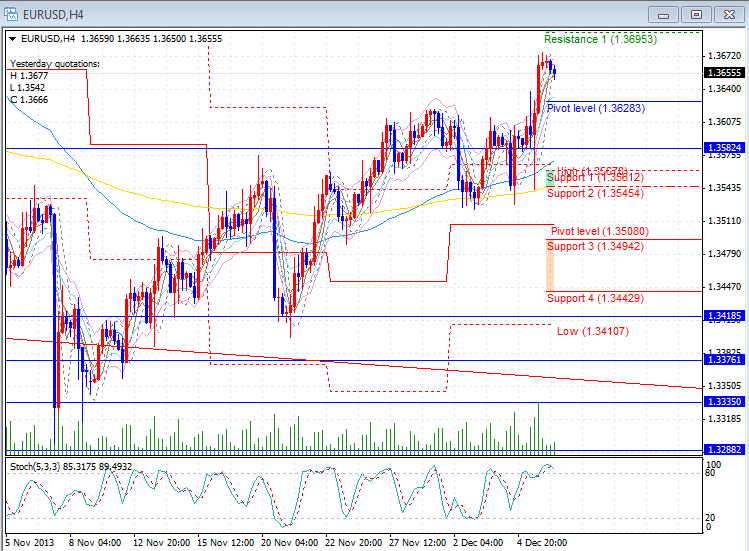749x551 pixels.
Task: Click the stochastic 80 level scale label
Action: pos(710,473)
